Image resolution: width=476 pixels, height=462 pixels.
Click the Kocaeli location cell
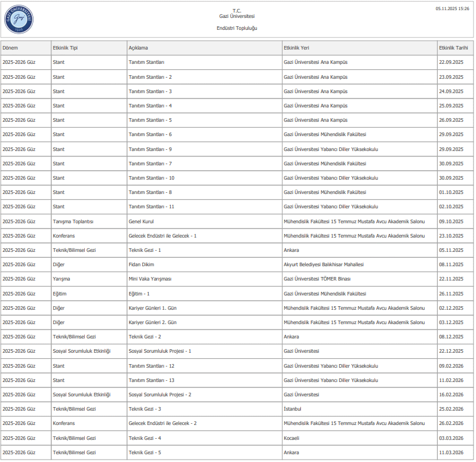tap(292, 438)
